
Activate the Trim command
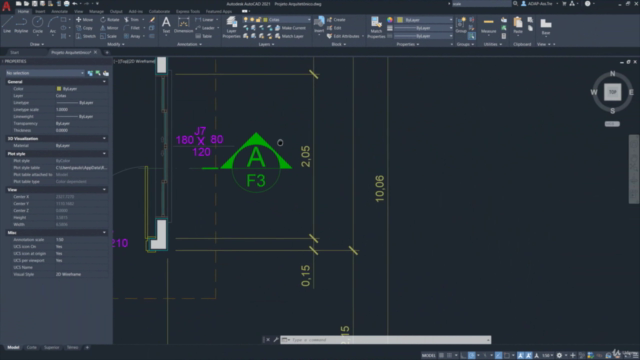tap(131, 20)
